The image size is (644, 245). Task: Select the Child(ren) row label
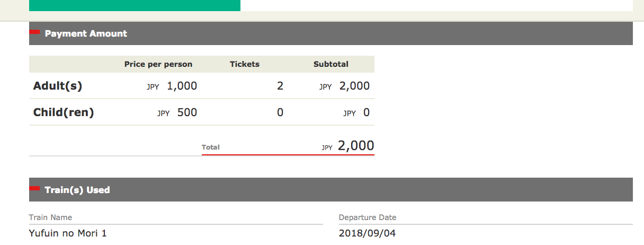(x=64, y=112)
